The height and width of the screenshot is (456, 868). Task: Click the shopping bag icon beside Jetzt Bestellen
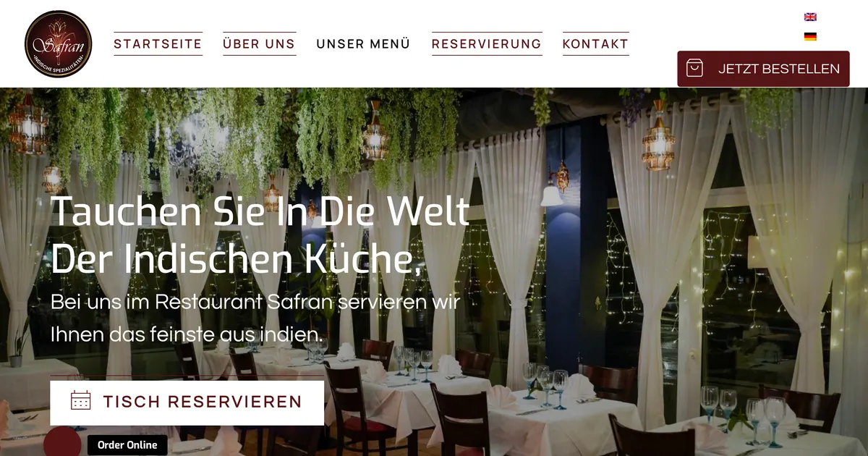(x=694, y=69)
